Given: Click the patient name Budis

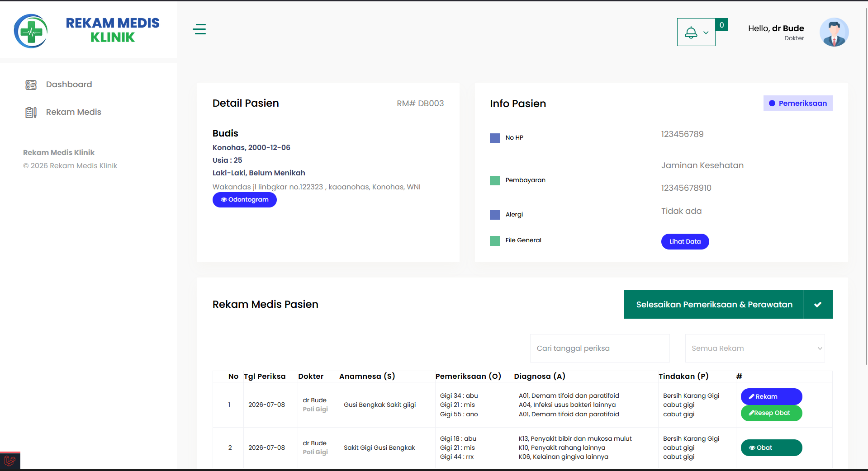Looking at the screenshot, I should 225,133.
